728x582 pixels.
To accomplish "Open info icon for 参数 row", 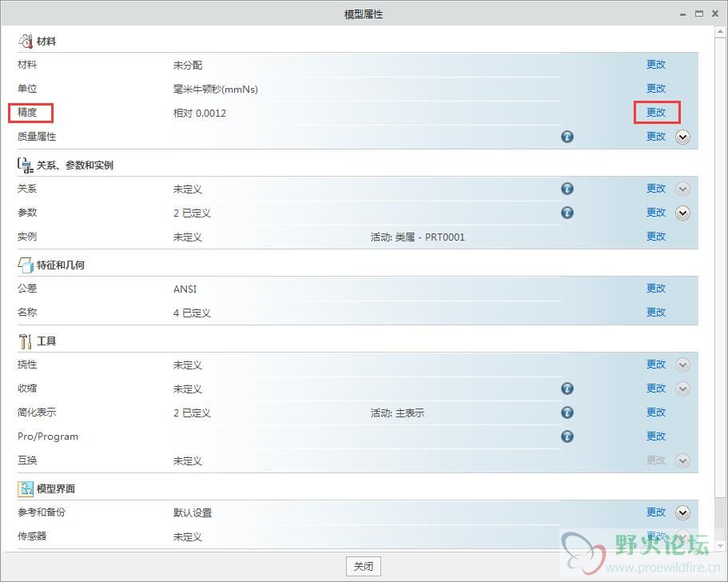I will tap(567, 213).
